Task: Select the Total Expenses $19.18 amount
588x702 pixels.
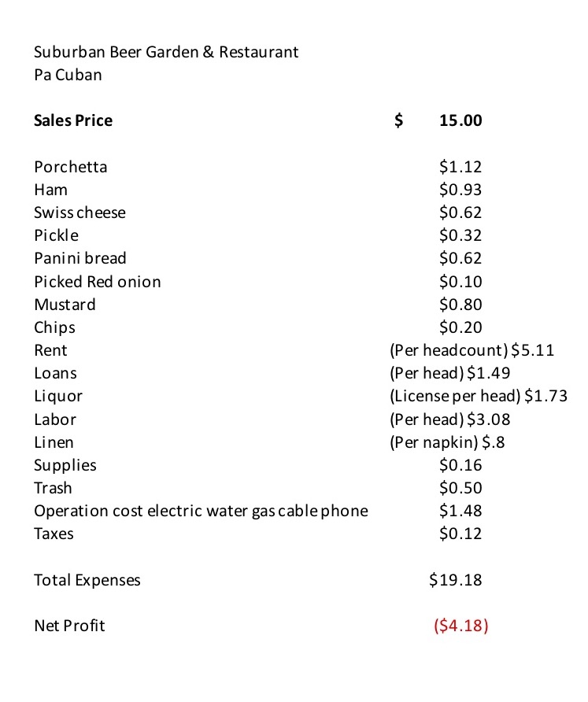Action: 456,580
